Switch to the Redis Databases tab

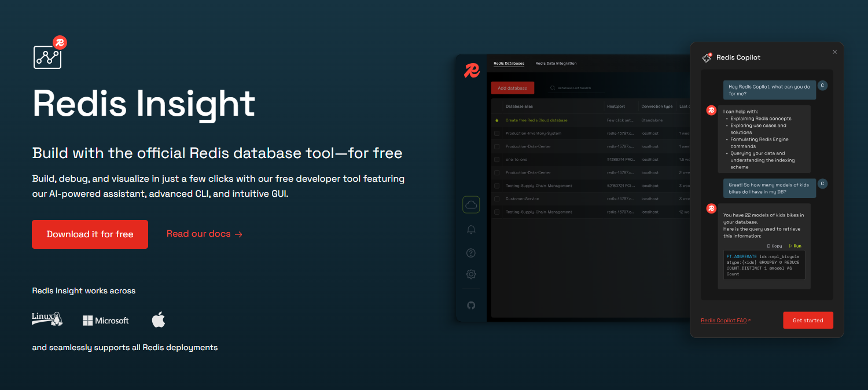509,64
